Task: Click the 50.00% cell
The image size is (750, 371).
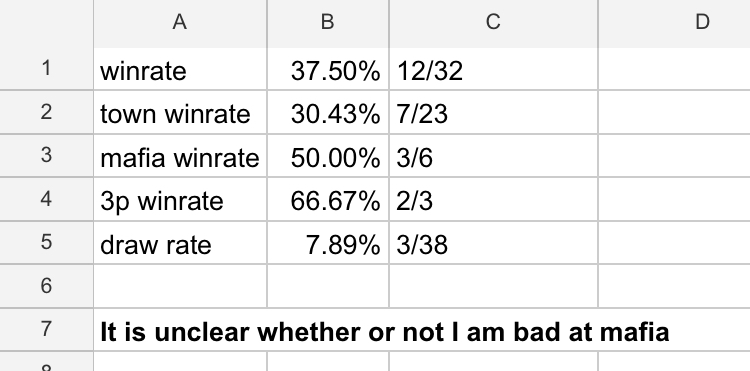Action: coord(328,156)
